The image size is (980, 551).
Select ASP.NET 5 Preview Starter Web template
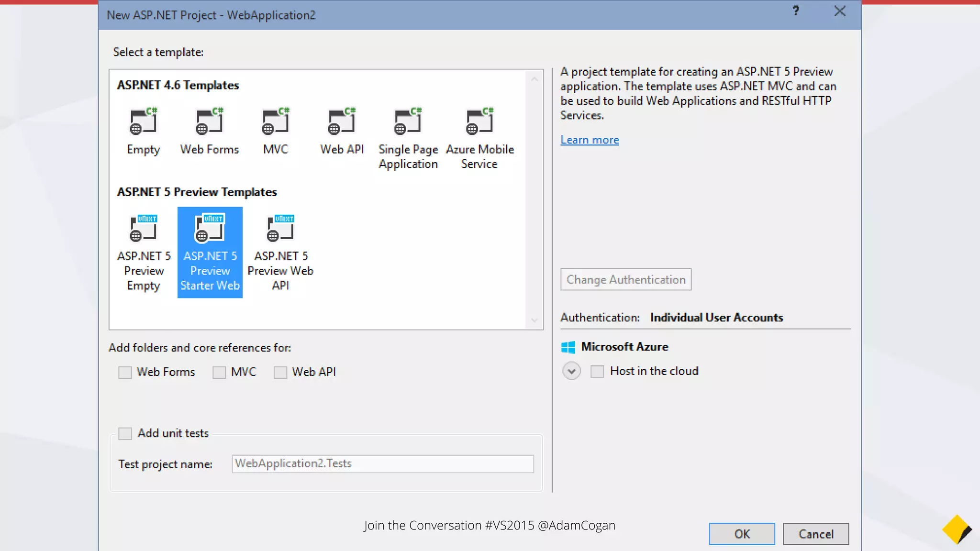(210, 253)
